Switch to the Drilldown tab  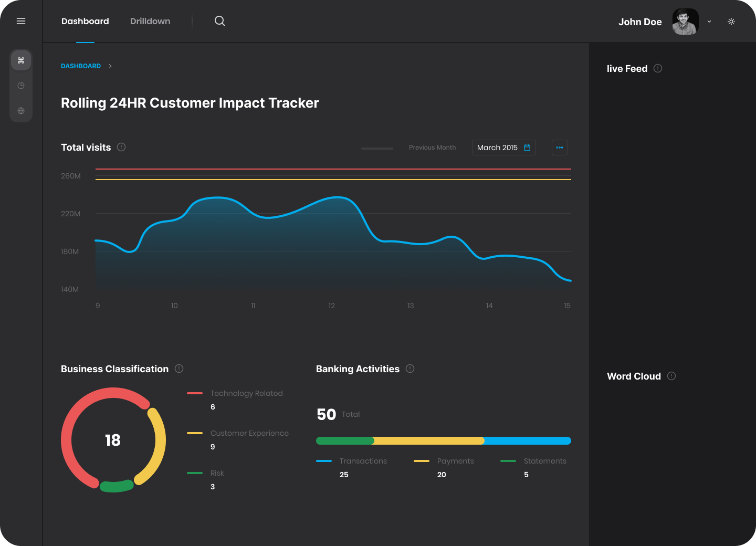(x=150, y=21)
